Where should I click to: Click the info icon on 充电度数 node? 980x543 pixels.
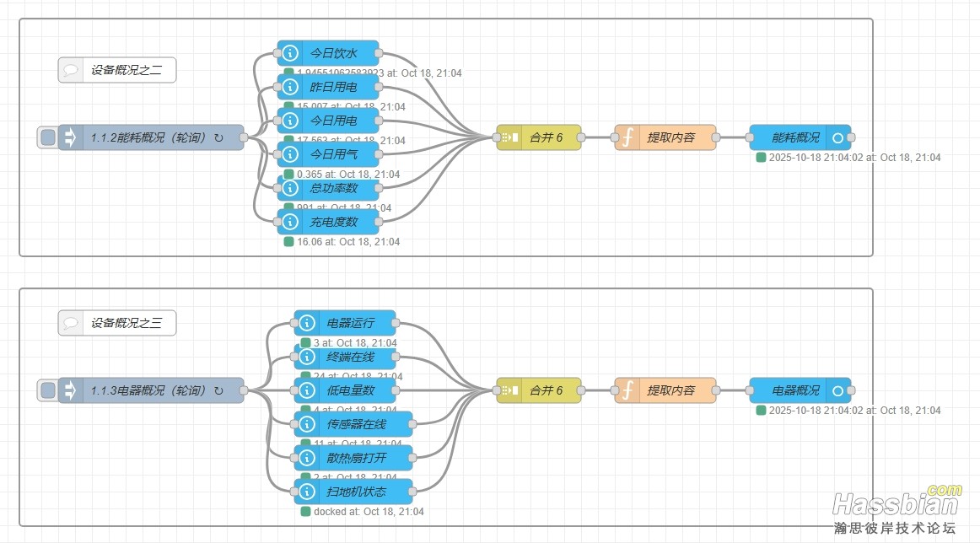click(290, 222)
